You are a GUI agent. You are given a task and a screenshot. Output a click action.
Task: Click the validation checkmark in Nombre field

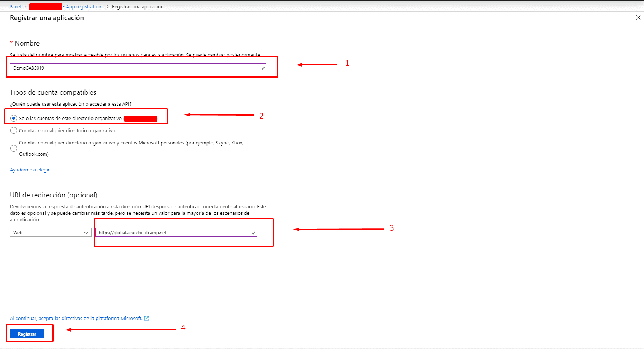263,68
